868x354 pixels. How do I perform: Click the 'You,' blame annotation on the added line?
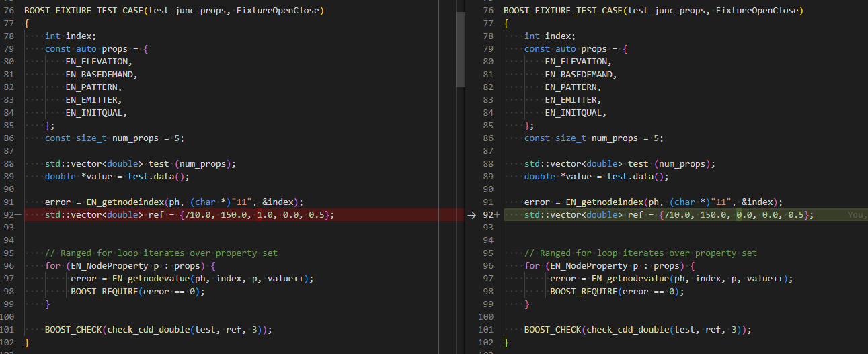[857, 215]
